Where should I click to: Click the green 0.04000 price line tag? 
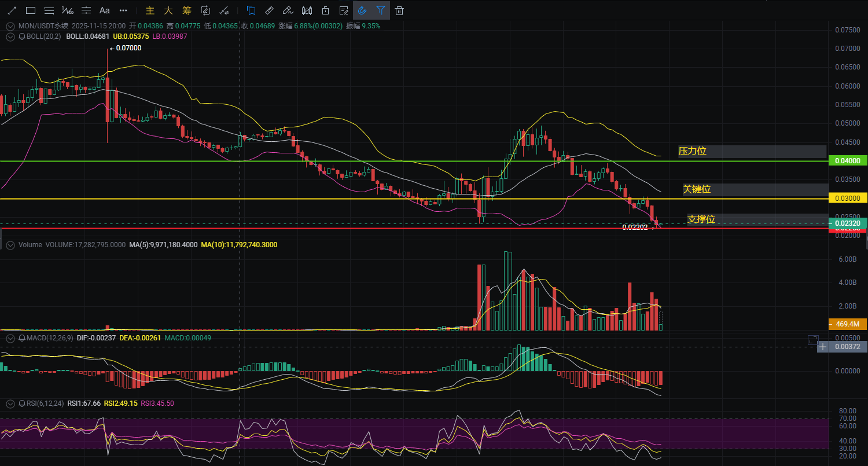tap(848, 160)
